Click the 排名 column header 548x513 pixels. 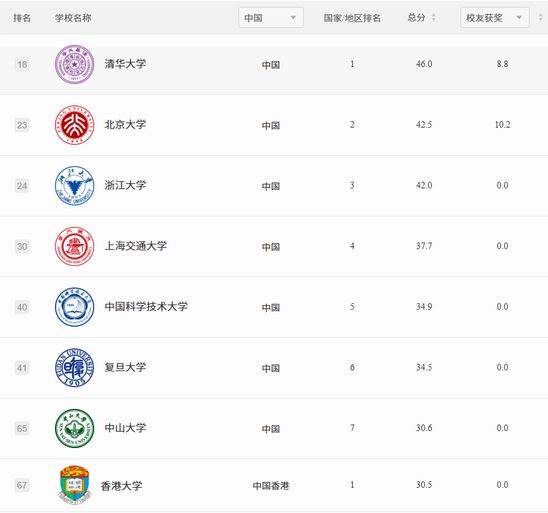[x=22, y=18]
